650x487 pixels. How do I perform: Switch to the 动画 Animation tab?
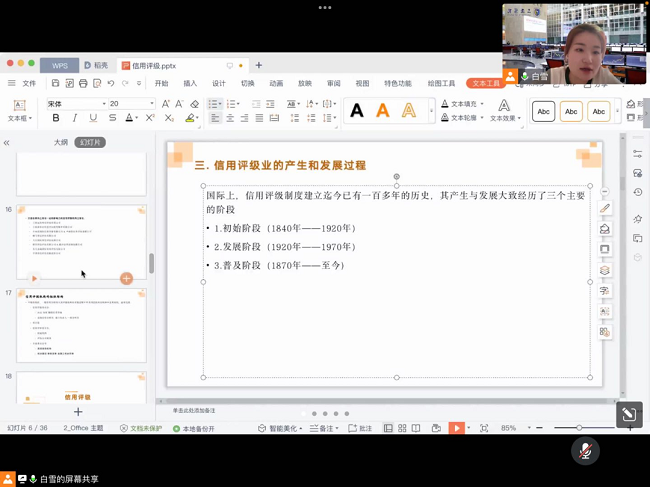pos(276,83)
